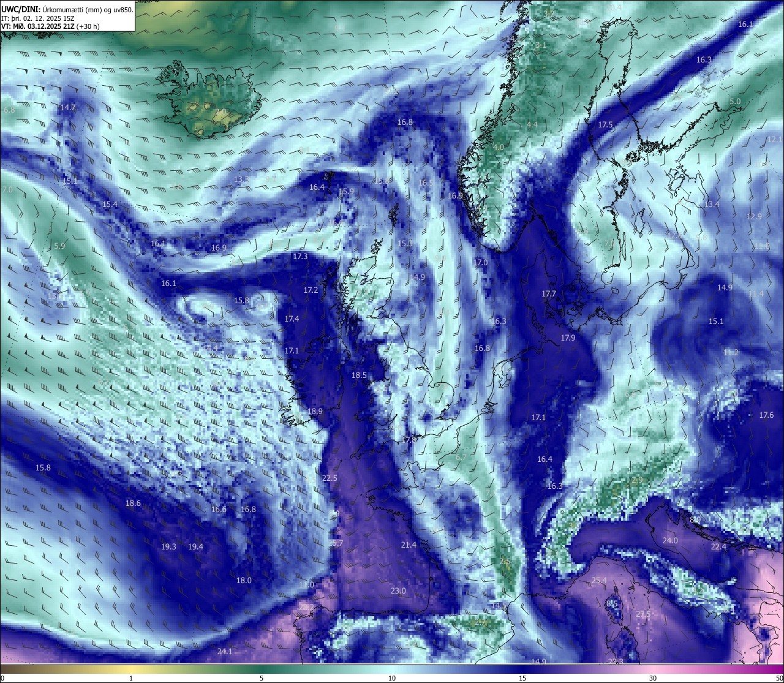Image resolution: width=784 pixels, height=683 pixels.
Task: Click the 17.6 value on the map
Action: (766, 415)
